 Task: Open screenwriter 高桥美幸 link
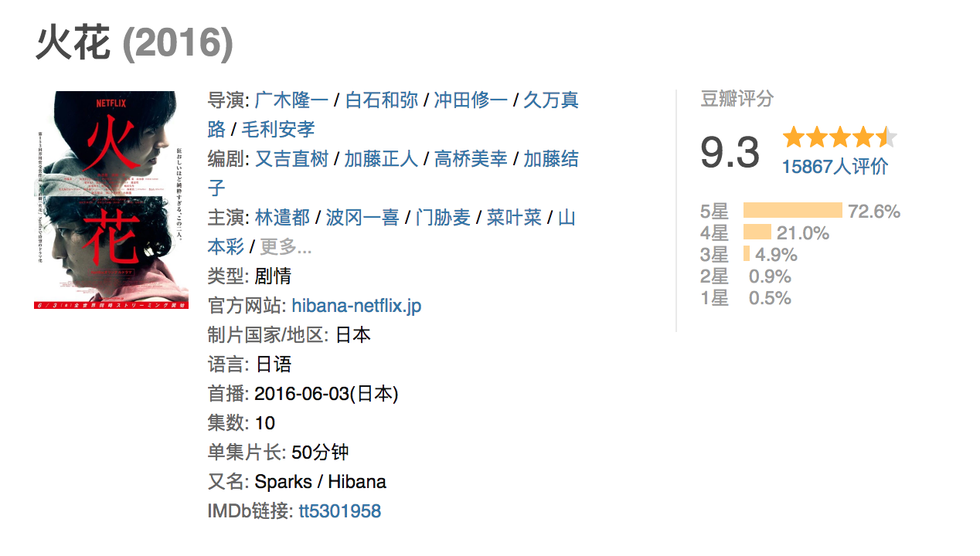(471, 159)
